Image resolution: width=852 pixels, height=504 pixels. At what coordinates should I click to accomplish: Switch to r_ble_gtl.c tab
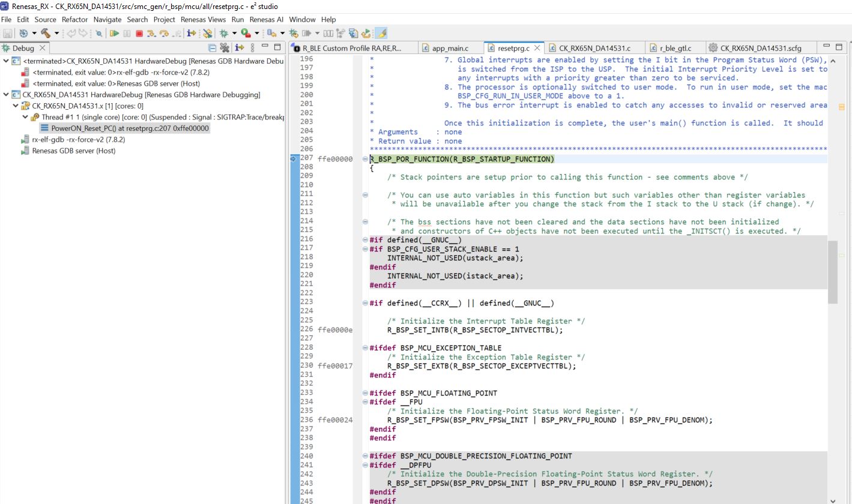[x=675, y=48]
